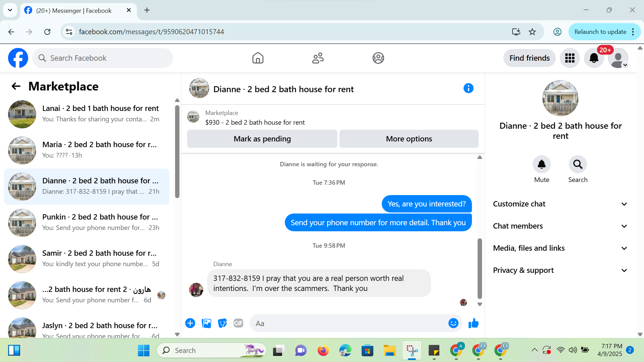Open Chrome profile icon
Viewport: 644px width, 362px height.
point(557,32)
